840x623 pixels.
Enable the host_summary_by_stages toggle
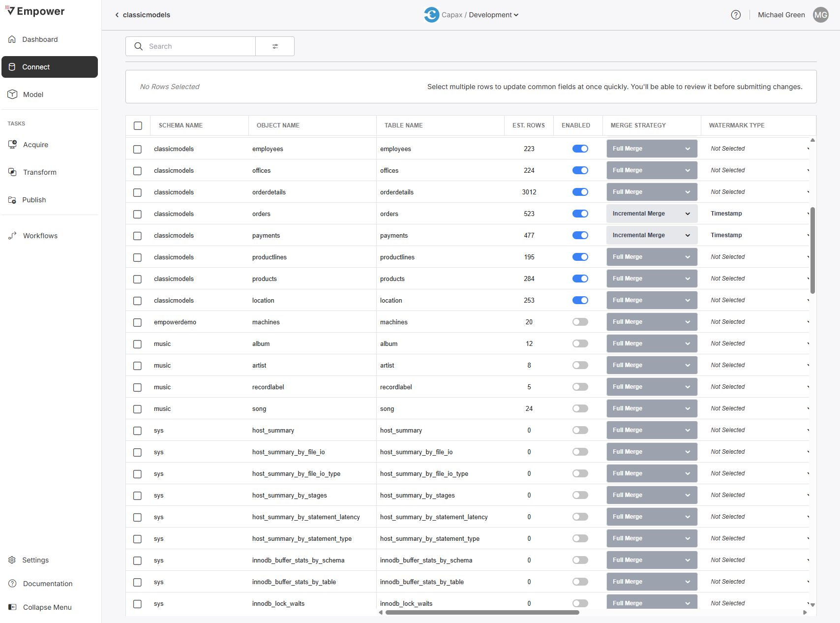[x=580, y=495]
